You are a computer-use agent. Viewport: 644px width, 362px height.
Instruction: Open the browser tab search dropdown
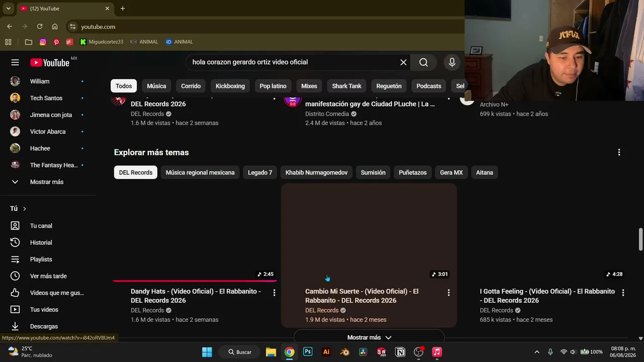click(x=8, y=9)
